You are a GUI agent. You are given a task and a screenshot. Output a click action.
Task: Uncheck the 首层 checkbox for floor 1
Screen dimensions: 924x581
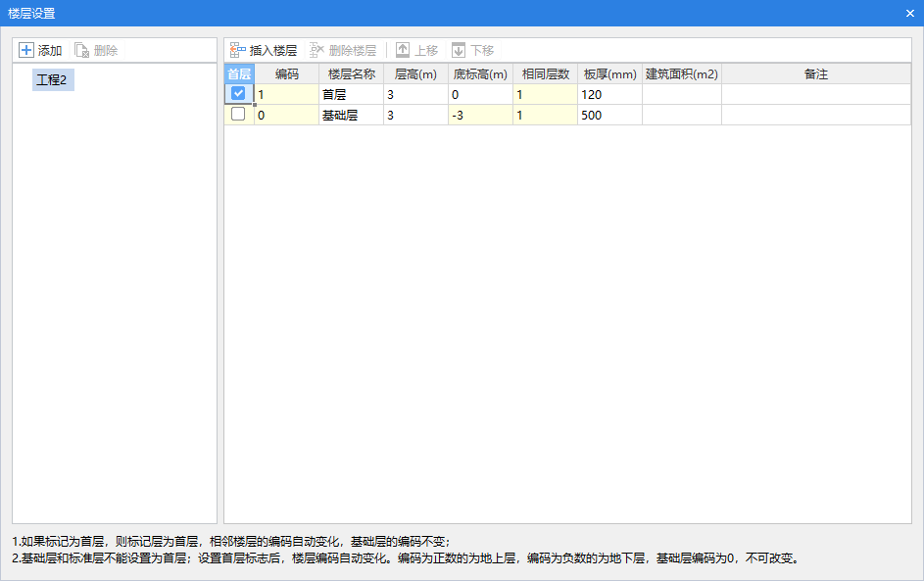(238, 94)
